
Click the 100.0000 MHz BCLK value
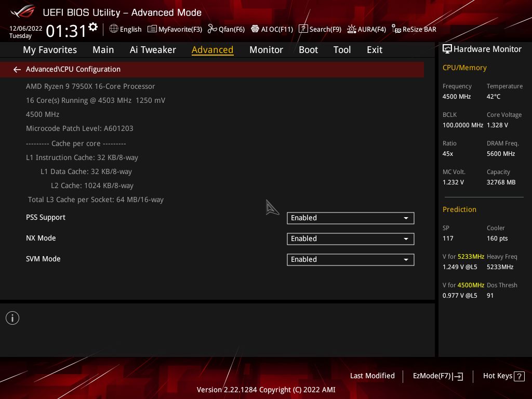coord(463,125)
